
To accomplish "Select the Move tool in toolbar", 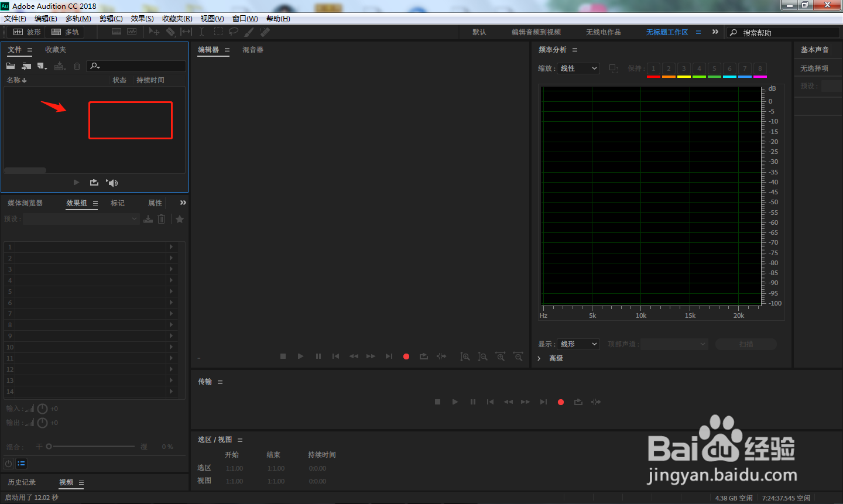I will tap(154, 32).
